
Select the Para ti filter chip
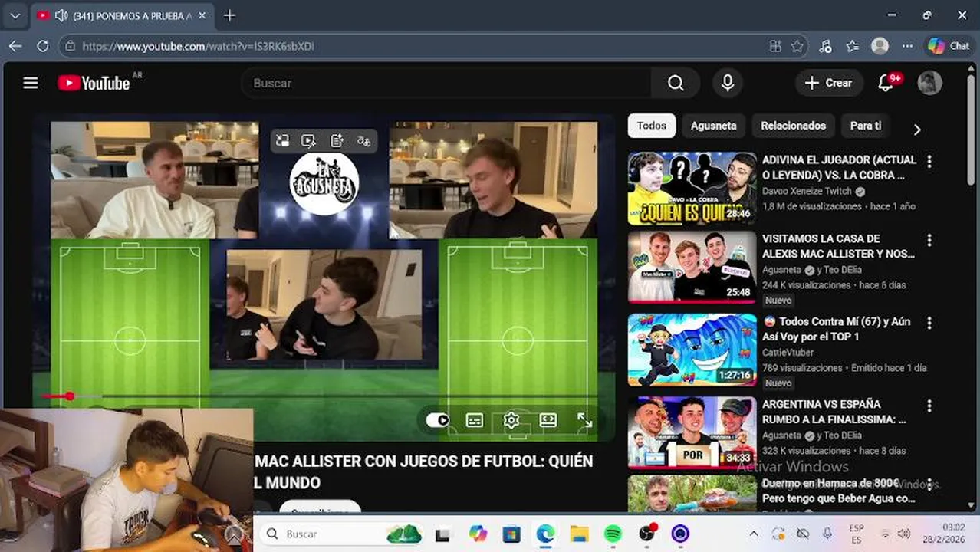(866, 126)
